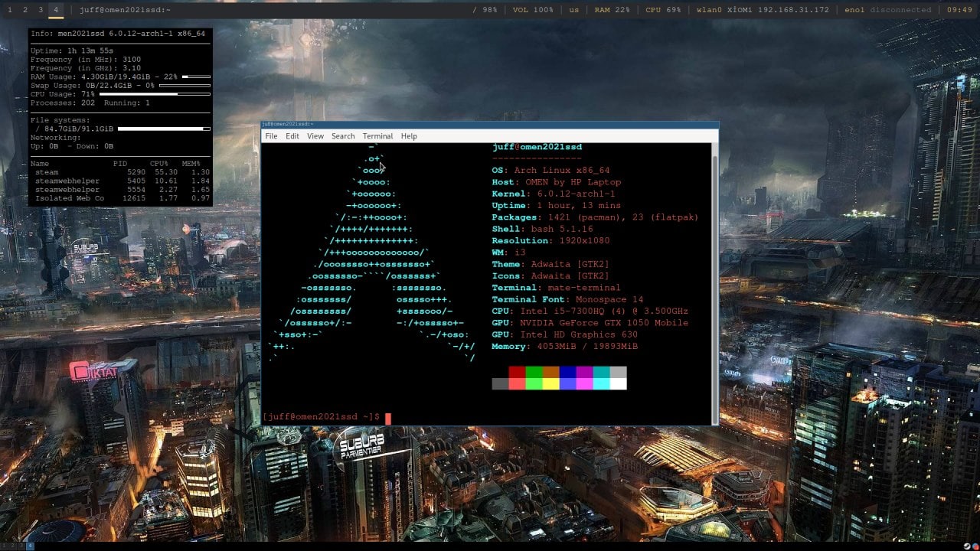Click the 'CPU: Intel i5-7300HQ' line
Screen dimensions: 980x551
point(590,311)
